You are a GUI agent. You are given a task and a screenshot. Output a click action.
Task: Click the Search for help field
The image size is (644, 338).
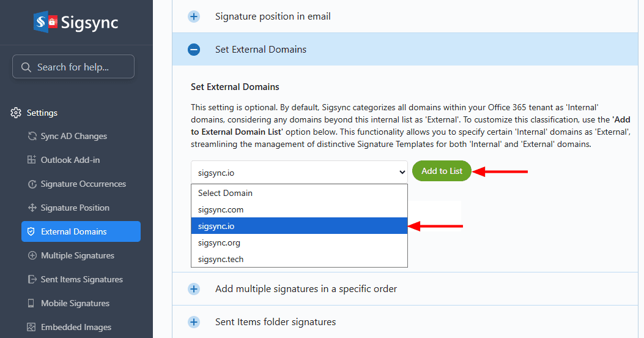click(73, 67)
